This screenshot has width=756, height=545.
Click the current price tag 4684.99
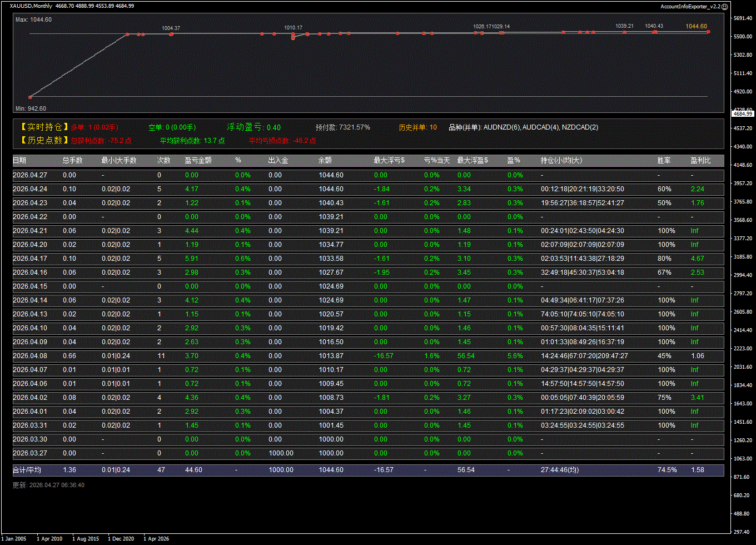[x=743, y=113]
